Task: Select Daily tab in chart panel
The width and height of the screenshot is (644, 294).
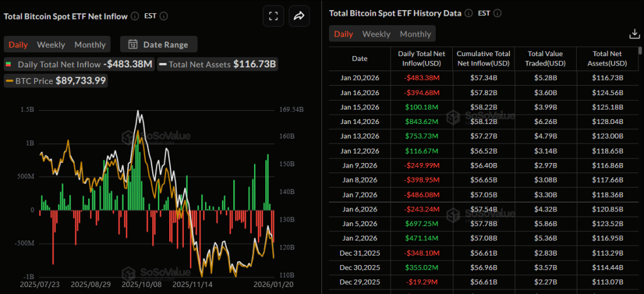Action: point(18,44)
